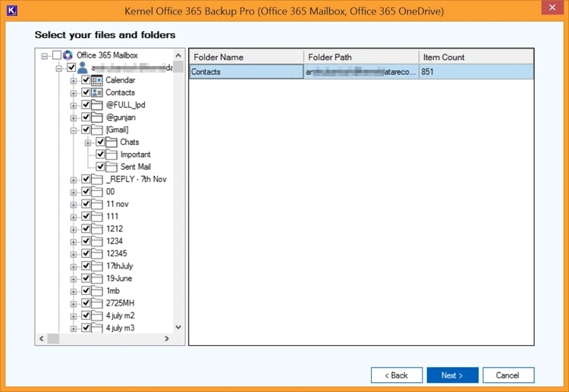
Task: Click the Important folder icon
Action: (112, 155)
